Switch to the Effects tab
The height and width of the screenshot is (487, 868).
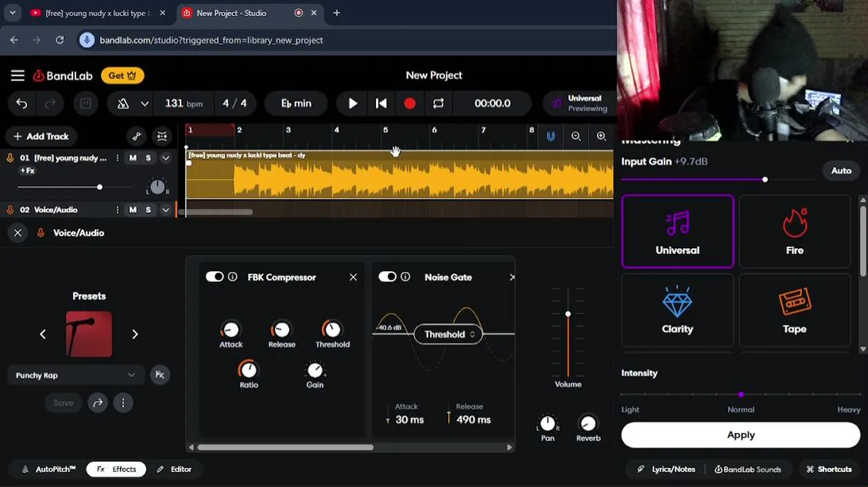point(116,469)
